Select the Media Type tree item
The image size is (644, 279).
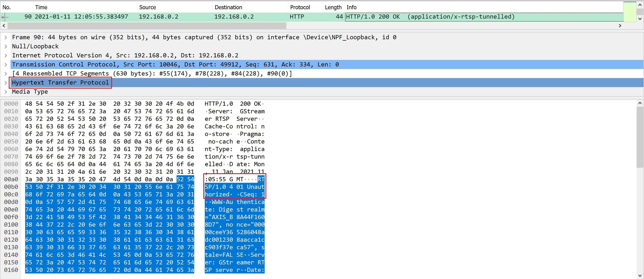click(30, 92)
